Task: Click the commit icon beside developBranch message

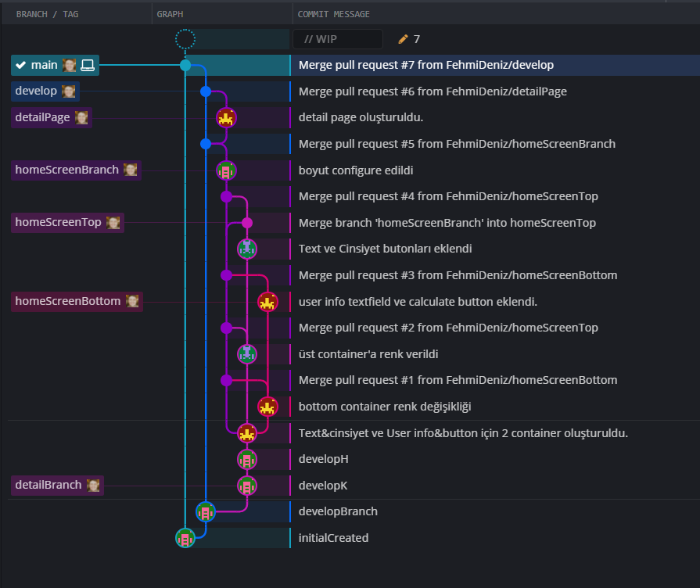Action: [206, 511]
